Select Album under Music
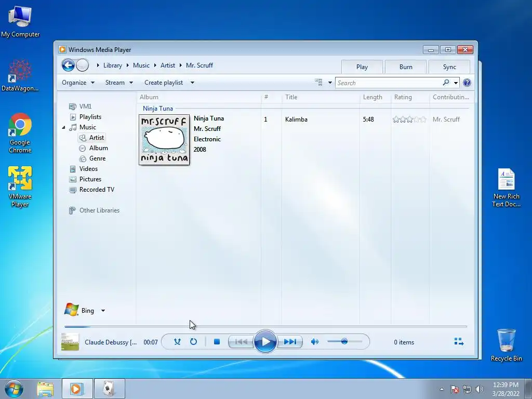This screenshot has height=399, width=532. click(x=98, y=148)
